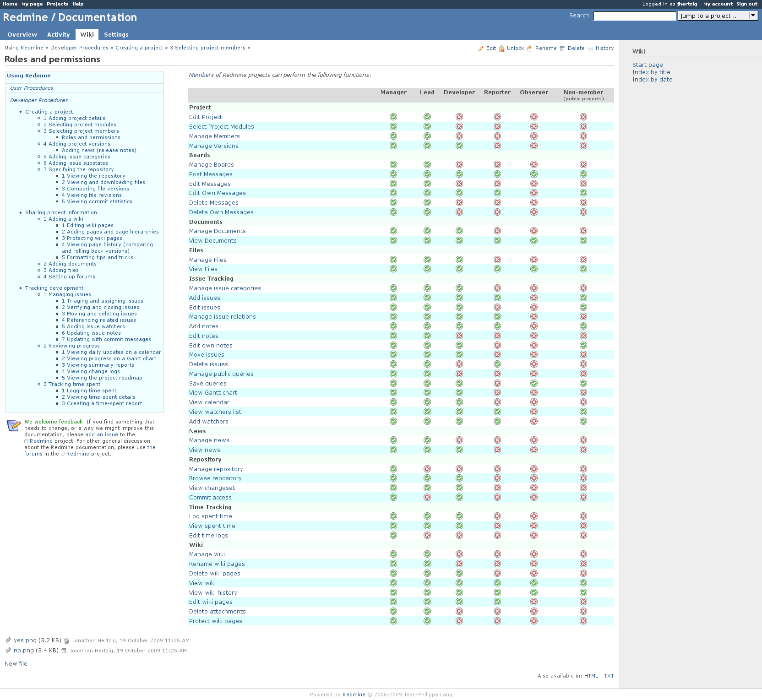Screen dimensions: 762x700
Task: Open TXT export link
Action: coord(609,676)
